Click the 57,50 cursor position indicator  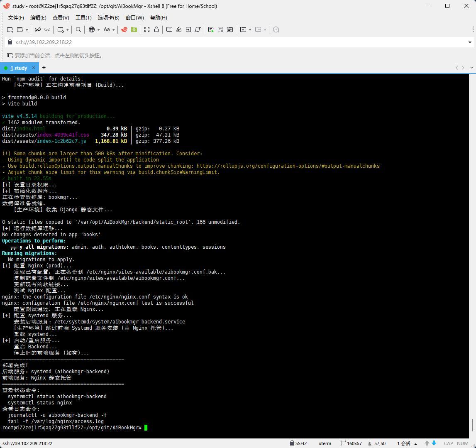pyautogui.click(x=377, y=443)
